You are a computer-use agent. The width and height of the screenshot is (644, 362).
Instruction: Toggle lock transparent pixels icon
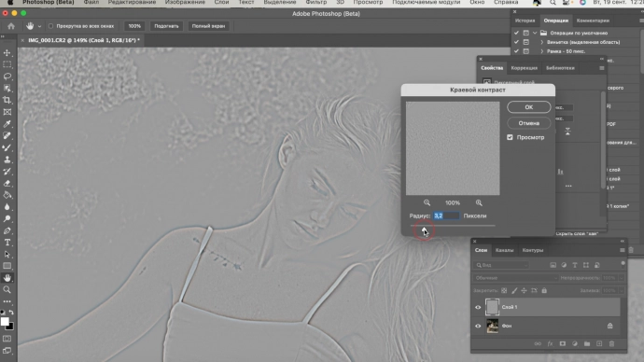504,290
